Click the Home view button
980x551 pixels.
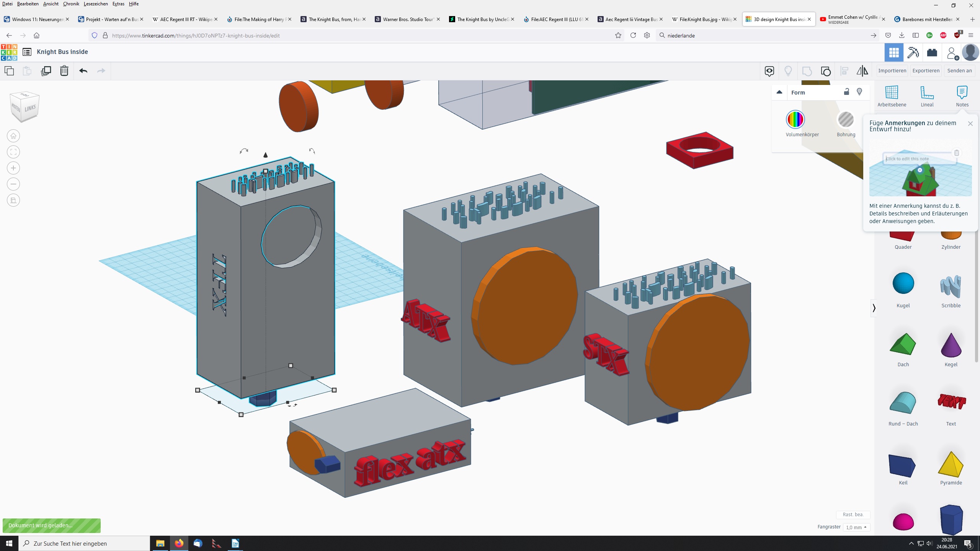click(x=13, y=136)
